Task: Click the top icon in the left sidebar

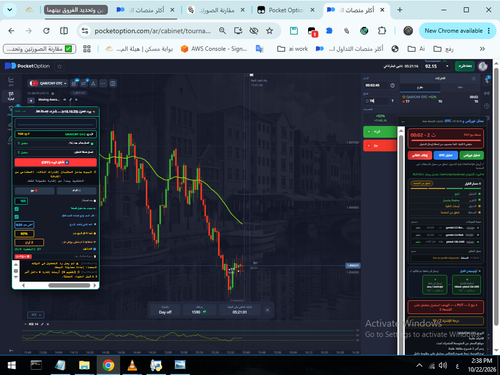Action: click(11, 80)
